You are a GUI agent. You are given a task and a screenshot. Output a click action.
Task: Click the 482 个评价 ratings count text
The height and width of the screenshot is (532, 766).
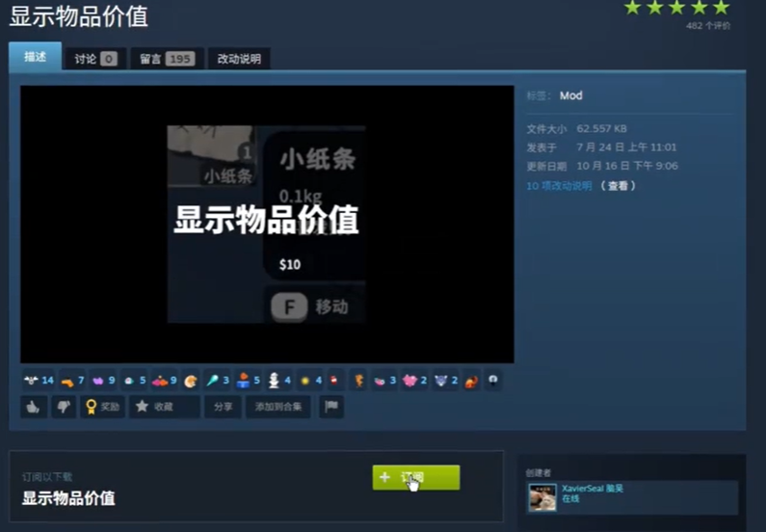[708, 26]
